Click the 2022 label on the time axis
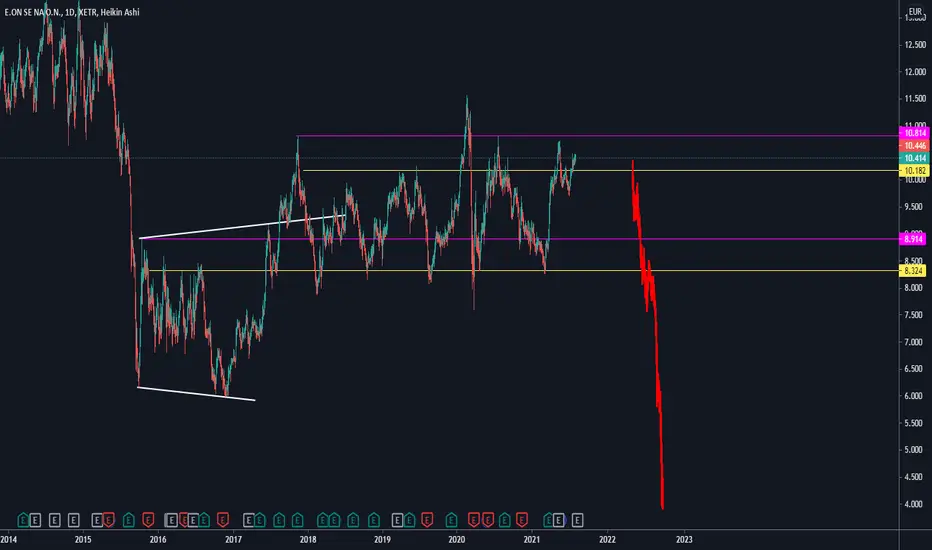This screenshot has width=932, height=550. click(x=607, y=540)
